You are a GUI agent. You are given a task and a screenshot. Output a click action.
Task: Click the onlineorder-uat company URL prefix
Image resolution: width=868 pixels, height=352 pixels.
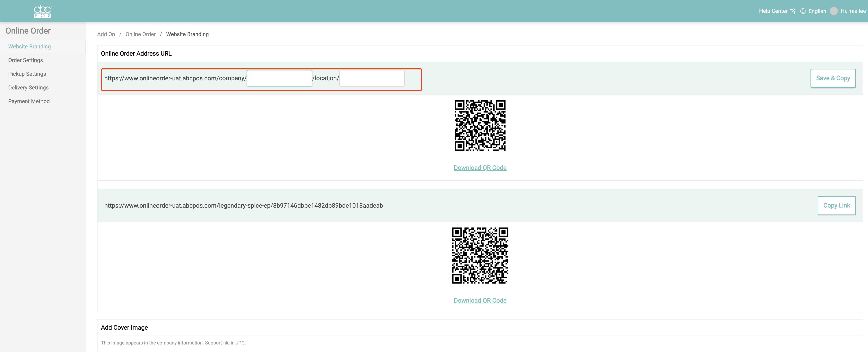(175, 78)
